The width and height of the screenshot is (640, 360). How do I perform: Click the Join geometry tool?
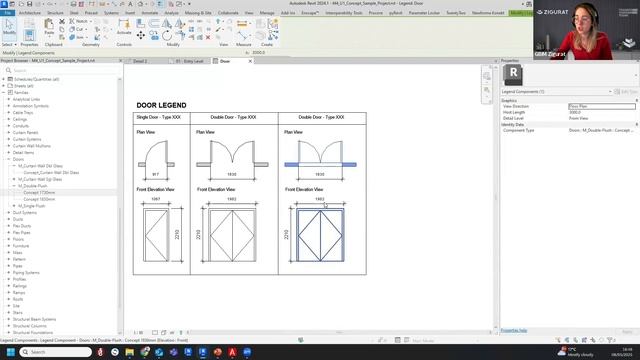pos(78,37)
